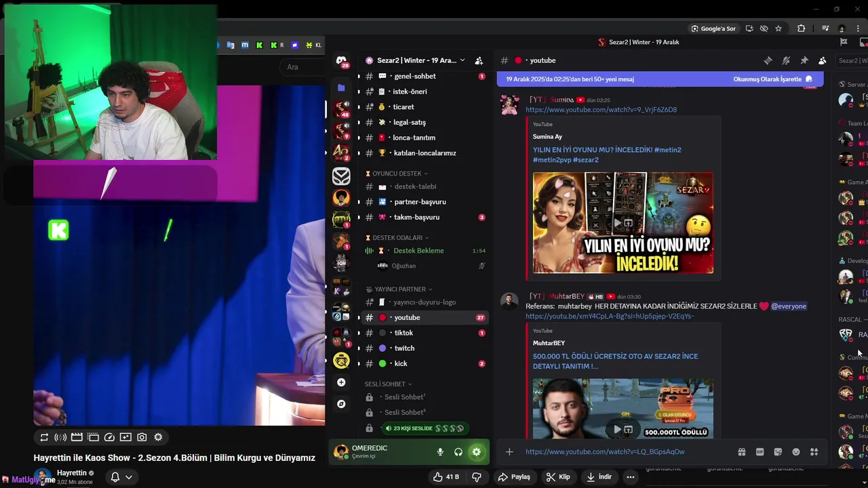Collapse the DESTEK ODALARI category
Image resolution: width=868 pixels, height=488 pixels.
(397, 238)
